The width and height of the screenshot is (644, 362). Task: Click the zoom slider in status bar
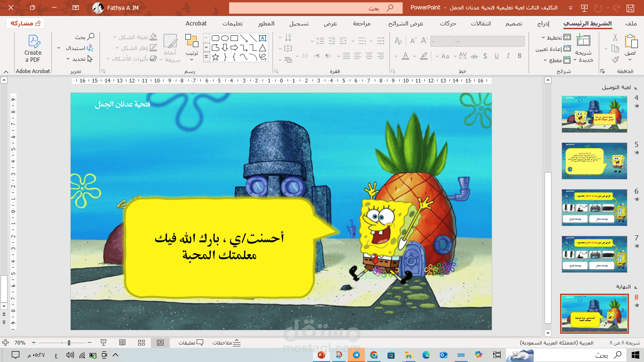(x=69, y=343)
